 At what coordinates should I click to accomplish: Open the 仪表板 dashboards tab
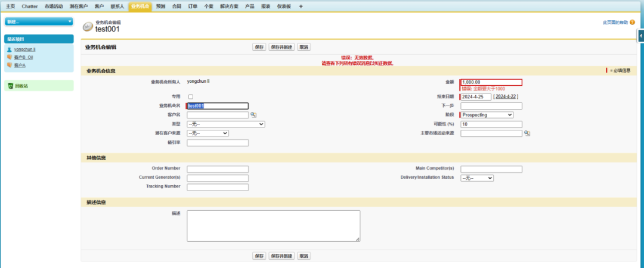tap(284, 7)
